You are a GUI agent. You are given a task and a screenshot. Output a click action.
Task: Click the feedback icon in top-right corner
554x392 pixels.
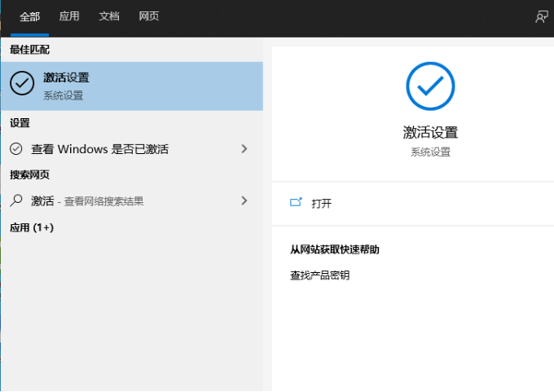click(541, 16)
